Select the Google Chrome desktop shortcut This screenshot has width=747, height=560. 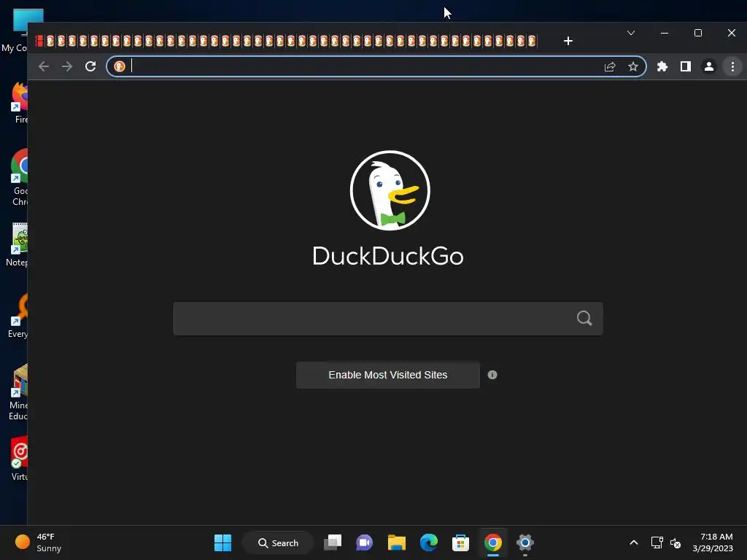pyautogui.click(x=19, y=177)
